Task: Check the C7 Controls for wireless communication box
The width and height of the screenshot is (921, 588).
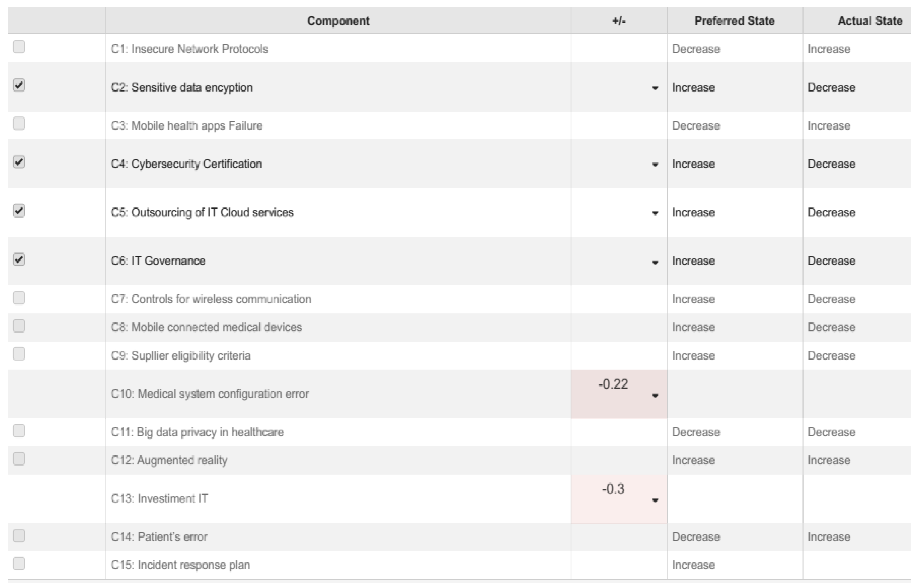Action: (x=19, y=297)
